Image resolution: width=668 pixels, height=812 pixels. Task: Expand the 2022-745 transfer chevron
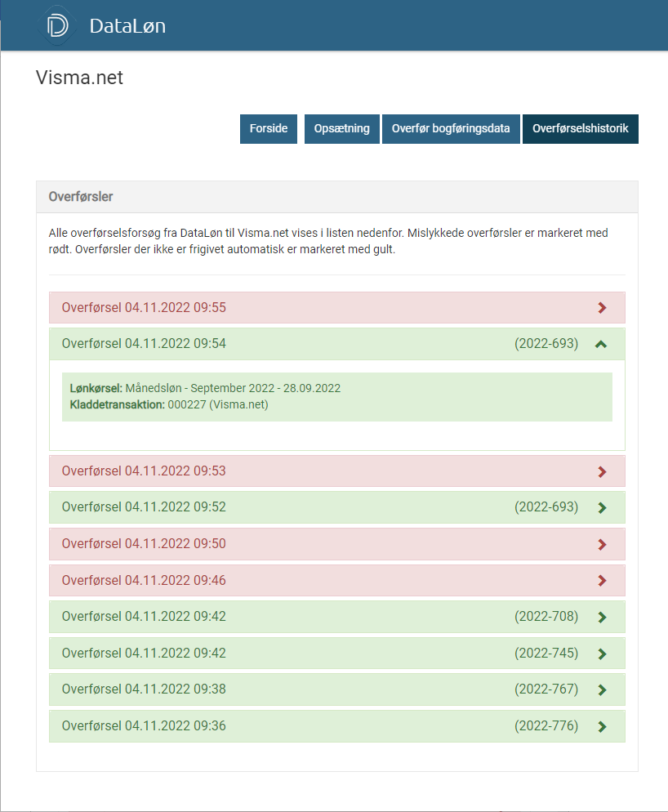tap(603, 654)
